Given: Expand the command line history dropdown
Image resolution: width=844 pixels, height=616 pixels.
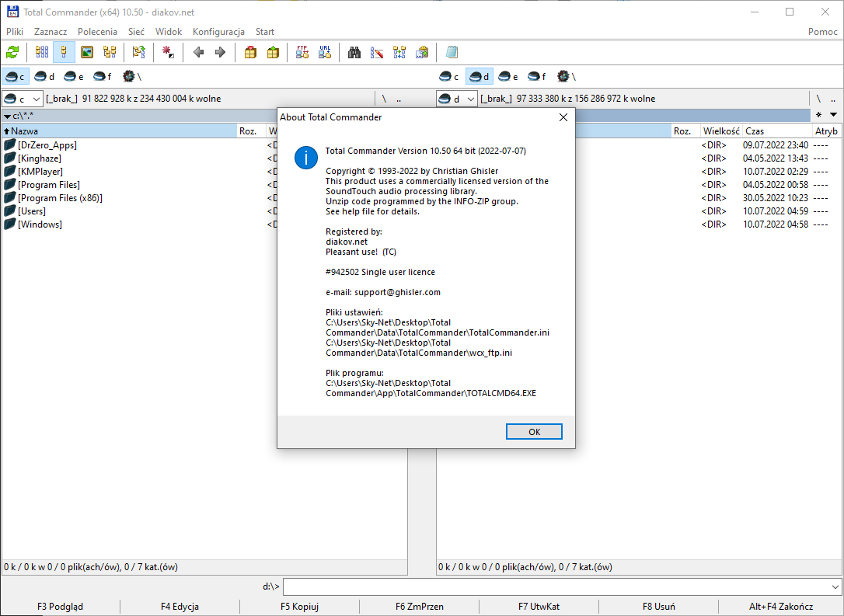Looking at the screenshot, I should point(835,587).
